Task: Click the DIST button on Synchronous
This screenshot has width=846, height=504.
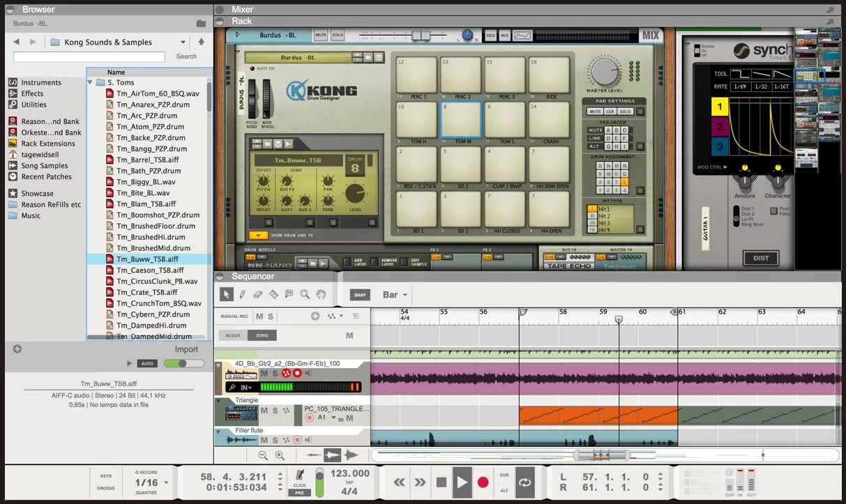Action: [761, 258]
